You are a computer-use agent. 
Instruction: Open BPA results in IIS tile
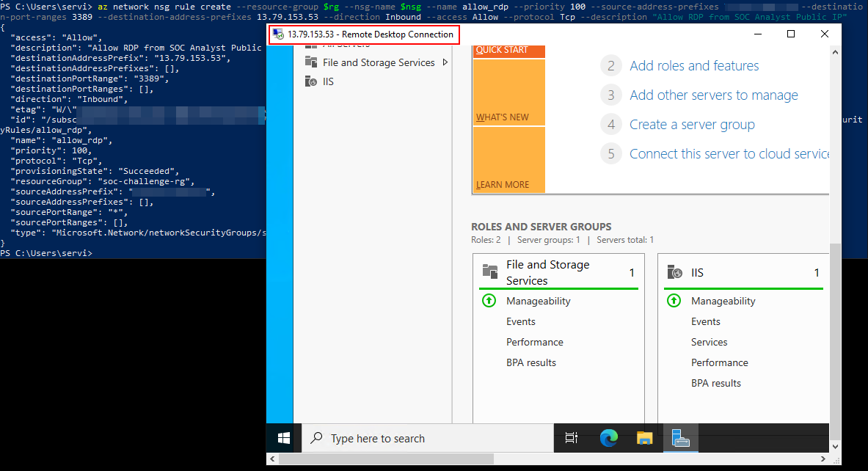(716, 383)
